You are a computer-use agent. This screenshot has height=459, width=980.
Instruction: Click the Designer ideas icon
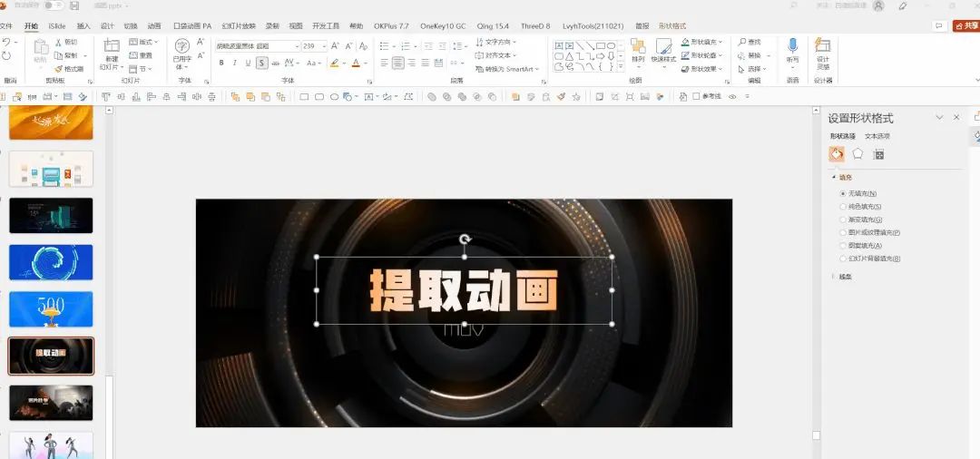(823, 45)
